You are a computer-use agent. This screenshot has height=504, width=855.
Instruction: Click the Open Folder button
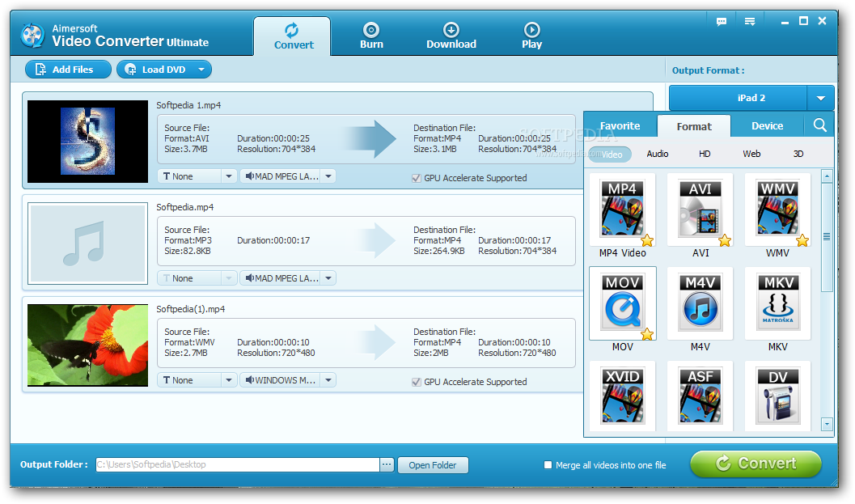point(433,464)
